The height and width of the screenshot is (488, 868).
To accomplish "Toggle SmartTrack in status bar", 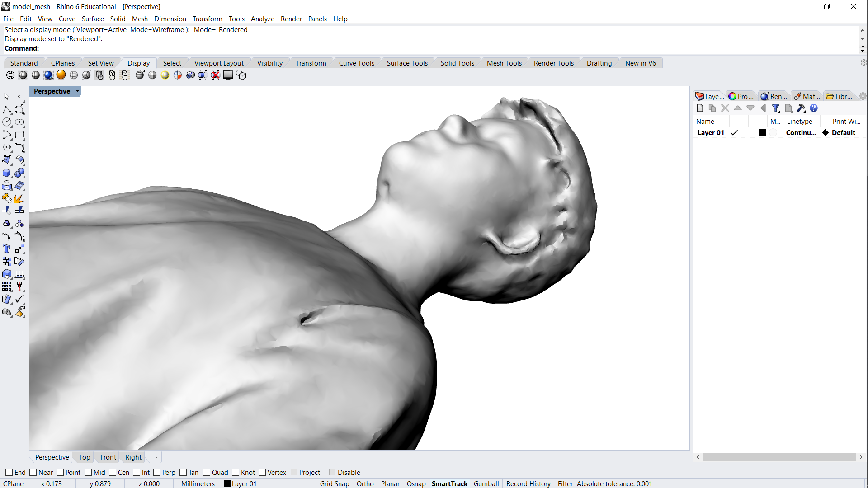I will [x=449, y=483].
